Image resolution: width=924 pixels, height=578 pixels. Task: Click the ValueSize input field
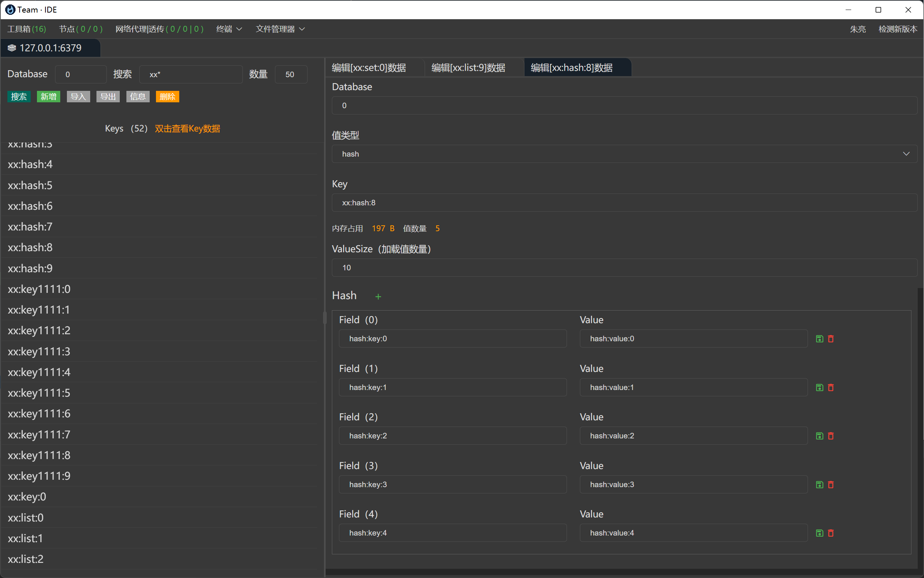[624, 268]
